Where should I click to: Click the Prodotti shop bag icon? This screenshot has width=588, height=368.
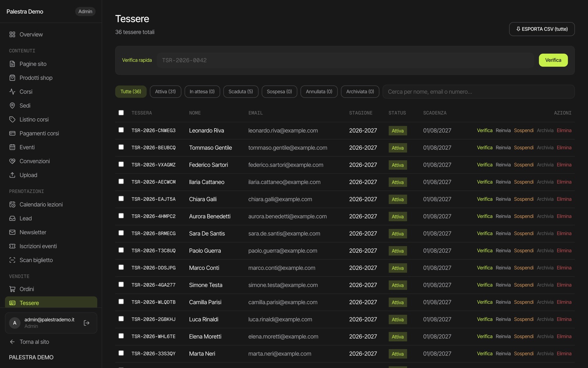(12, 78)
